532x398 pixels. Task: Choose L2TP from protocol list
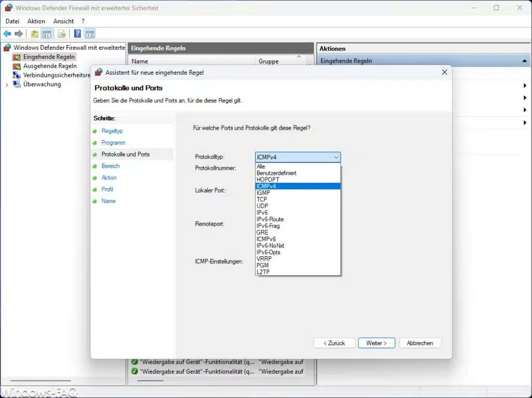[298, 272]
